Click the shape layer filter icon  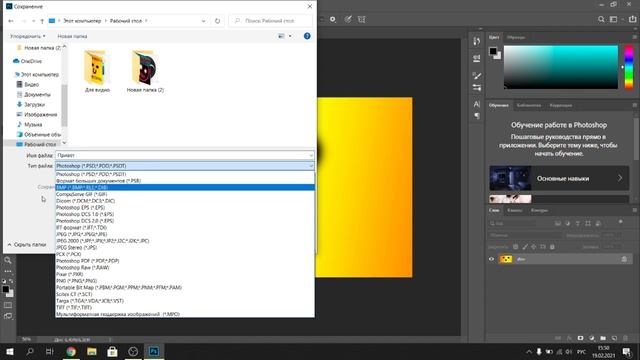tap(588, 223)
